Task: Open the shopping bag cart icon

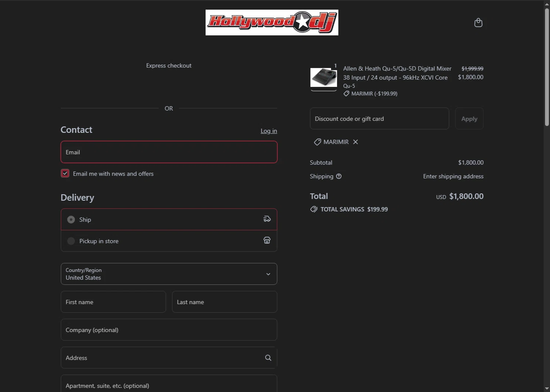Action: (x=478, y=23)
